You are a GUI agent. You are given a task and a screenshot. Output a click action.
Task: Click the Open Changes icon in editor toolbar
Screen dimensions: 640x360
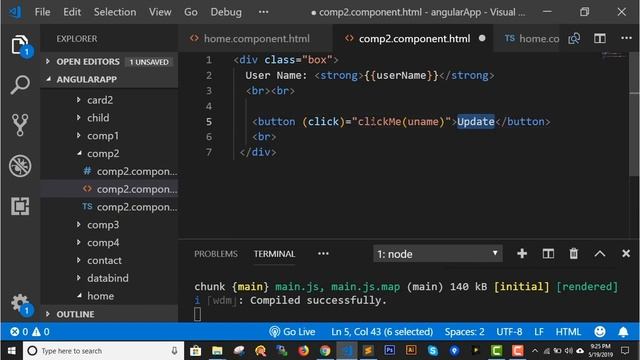point(574,38)
